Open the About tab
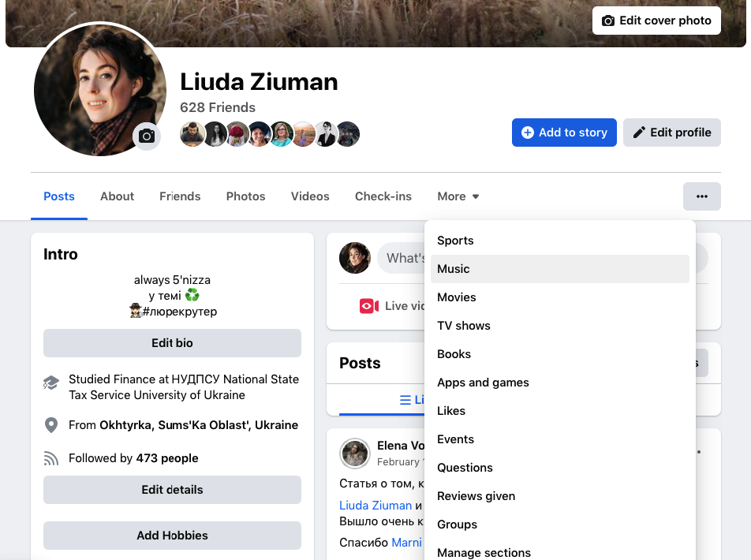751x560 pixels. pos(117,196)
